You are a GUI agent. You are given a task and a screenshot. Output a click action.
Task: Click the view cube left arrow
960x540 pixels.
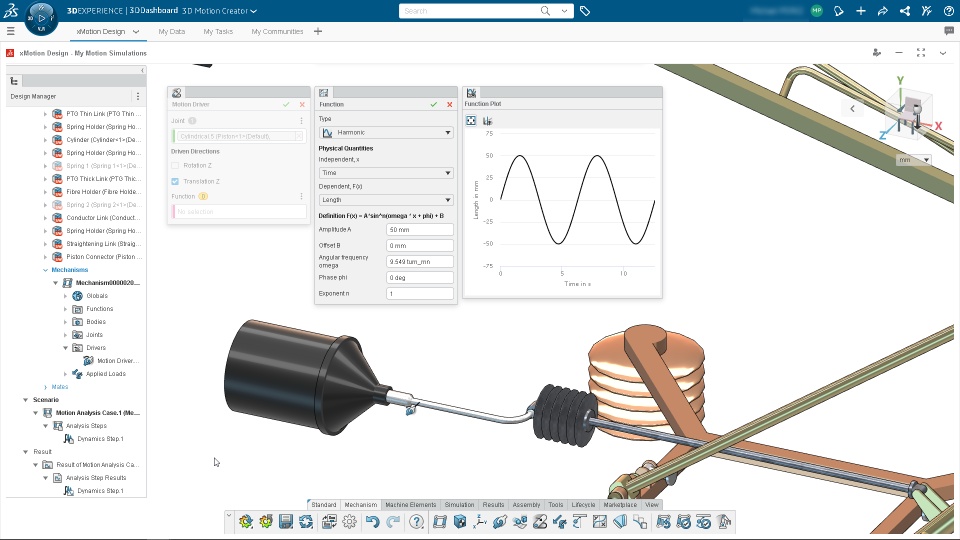pos(852,108)
